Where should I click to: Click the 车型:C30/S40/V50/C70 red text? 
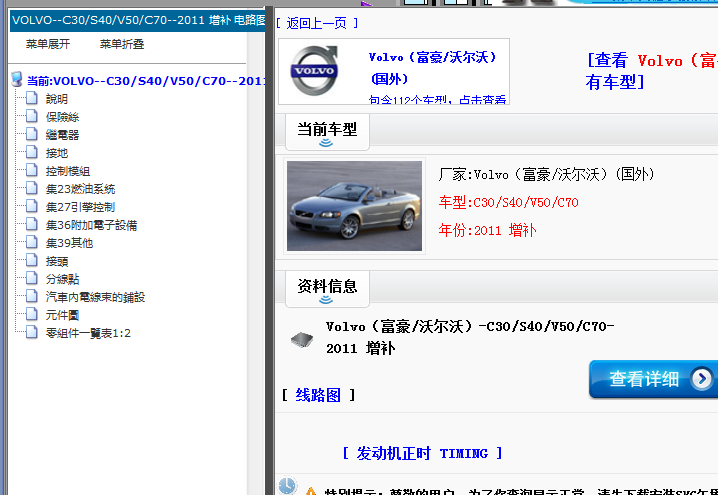(508, 202)
